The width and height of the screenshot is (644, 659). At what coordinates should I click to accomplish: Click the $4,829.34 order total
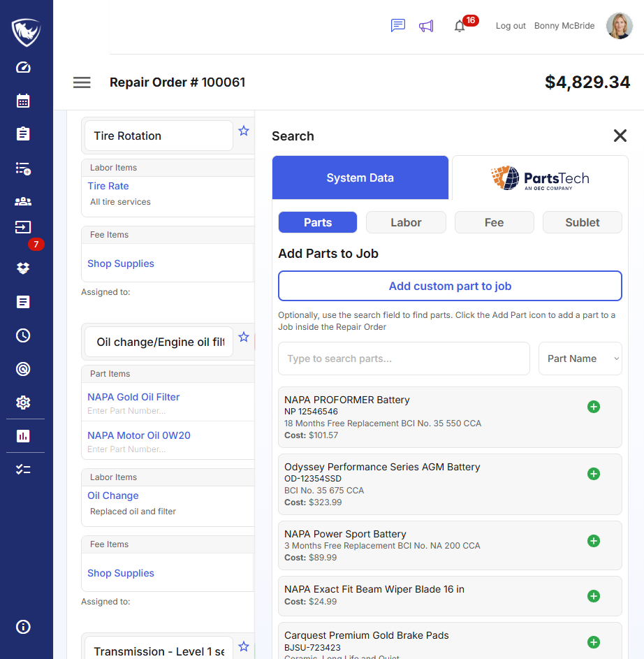pos(587,82)
